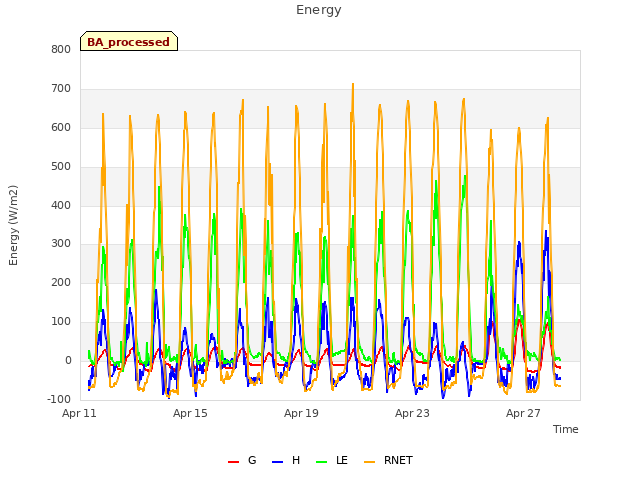640x480 pixels.
Task: Click the Apr 27 x-axis label
Action: click(523, 413)
